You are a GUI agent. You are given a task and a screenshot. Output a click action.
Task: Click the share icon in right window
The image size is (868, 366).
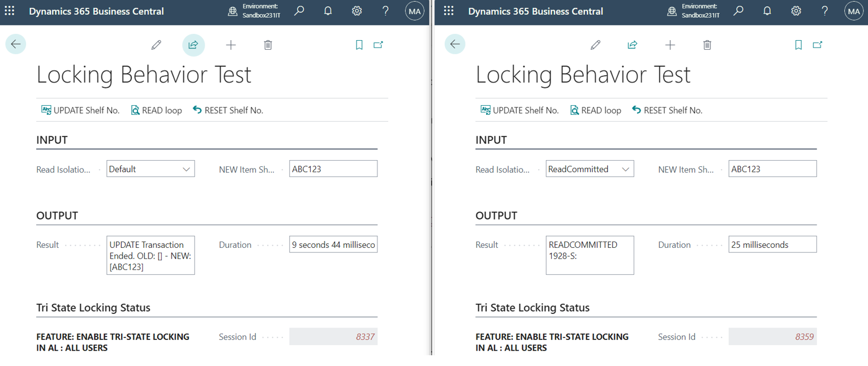[633, 45]
